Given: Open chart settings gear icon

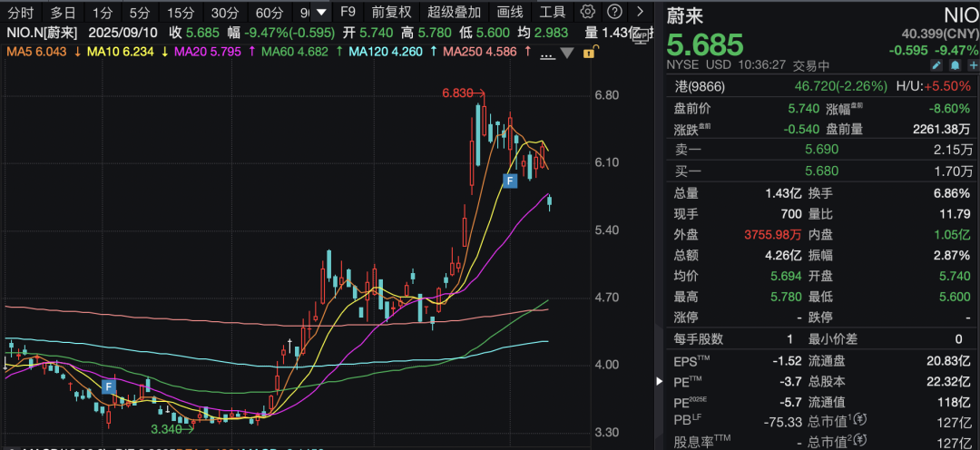Looking at the screenshot, I should click(x=587, y=11).
